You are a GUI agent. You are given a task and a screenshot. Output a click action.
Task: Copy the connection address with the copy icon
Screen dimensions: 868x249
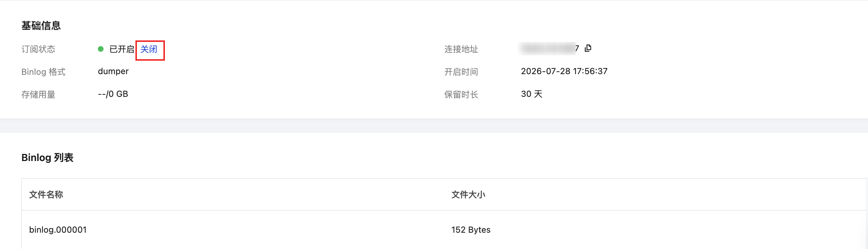588,48
